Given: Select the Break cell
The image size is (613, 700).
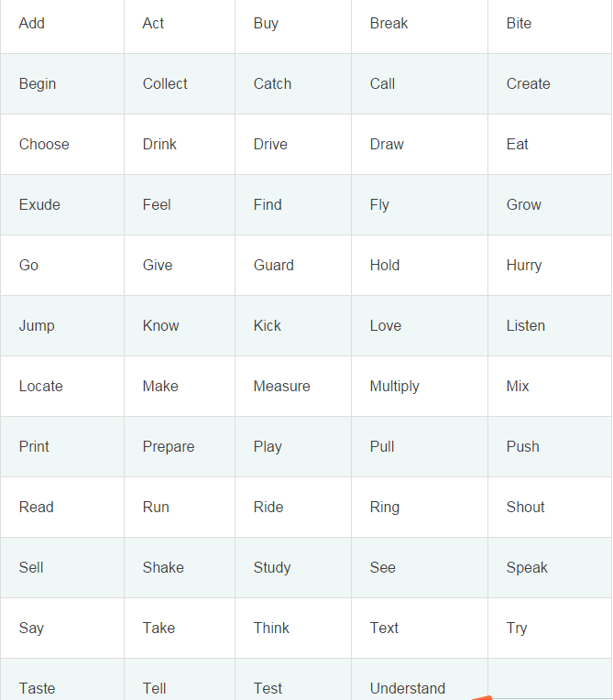Looking at the screenshot, I should coord(420,27).
